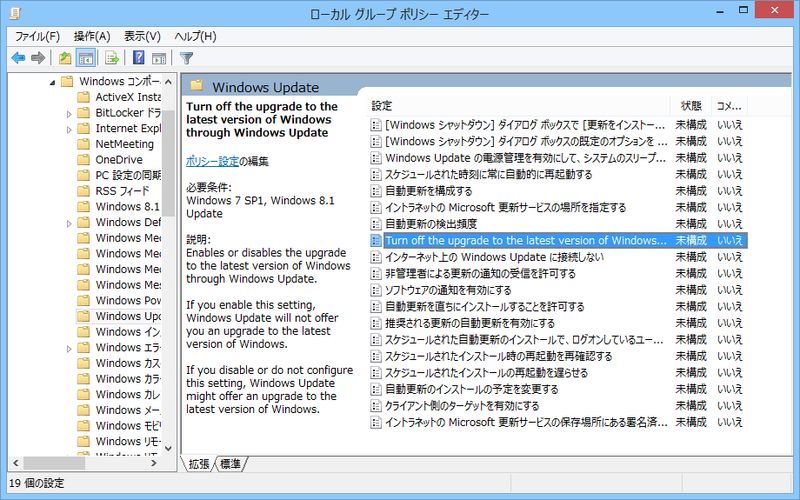Select スケジュールされたインストール時の再起動を再確認する setting

pos(498,356)
